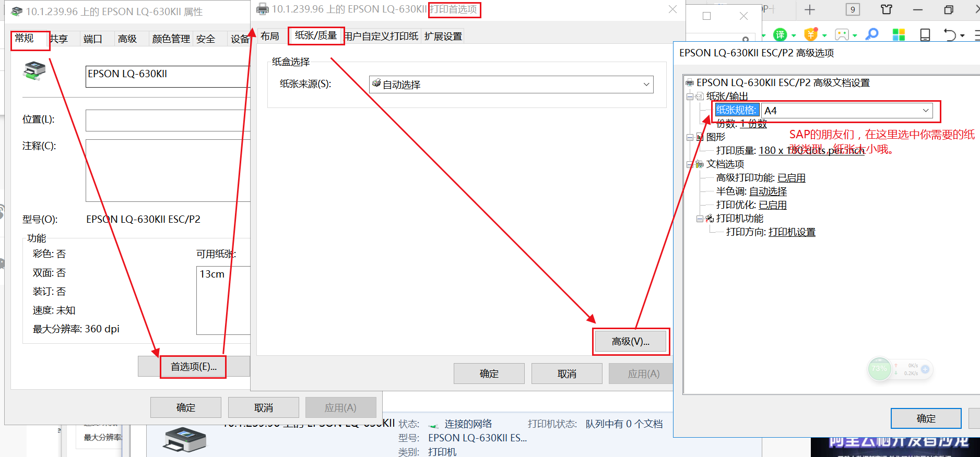Screen dimensions: 980x457
Task: Click the printer name field EPSON LQ-630KII
Action: click(168, 76)
